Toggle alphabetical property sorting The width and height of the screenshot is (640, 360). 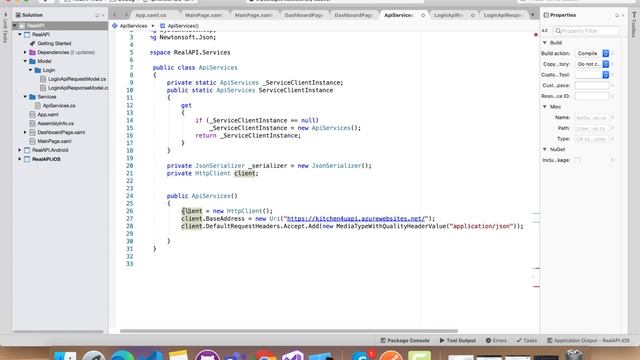coord(545,31)
